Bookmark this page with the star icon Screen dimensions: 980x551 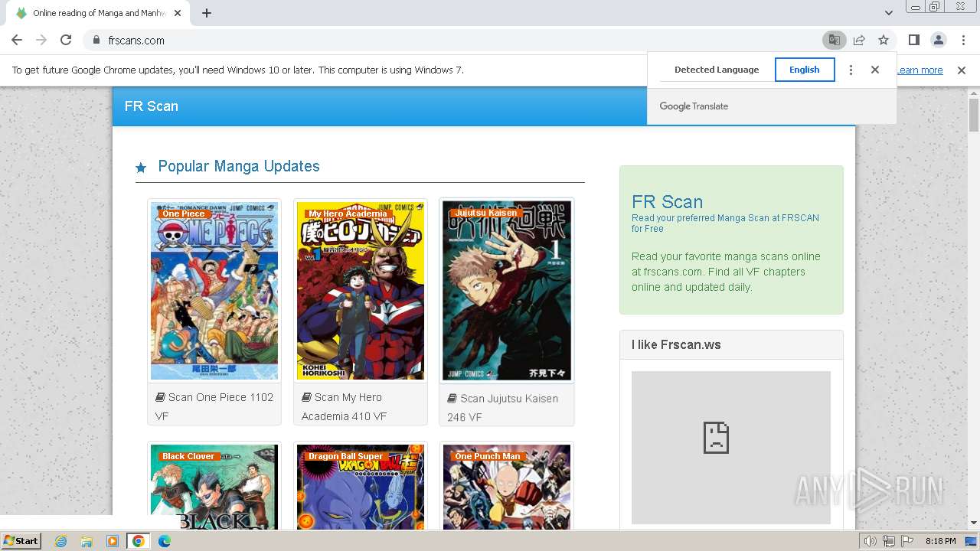[884, 40]
